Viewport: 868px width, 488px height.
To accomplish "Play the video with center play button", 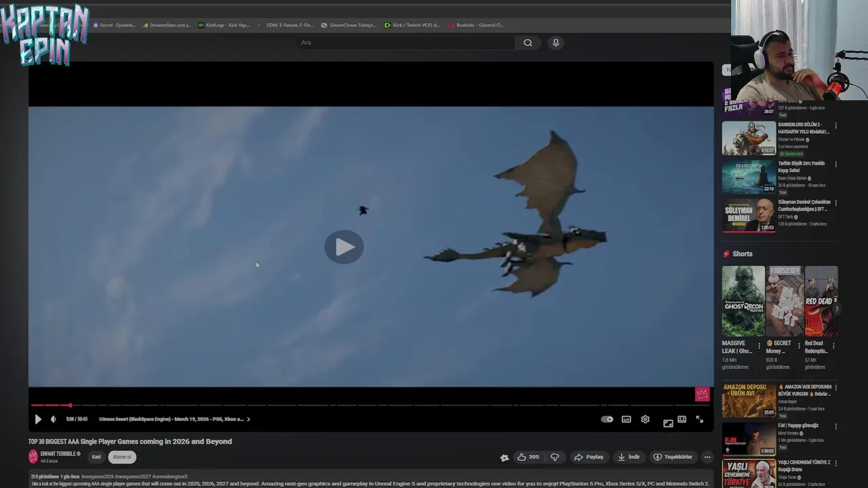I will 344,247.
